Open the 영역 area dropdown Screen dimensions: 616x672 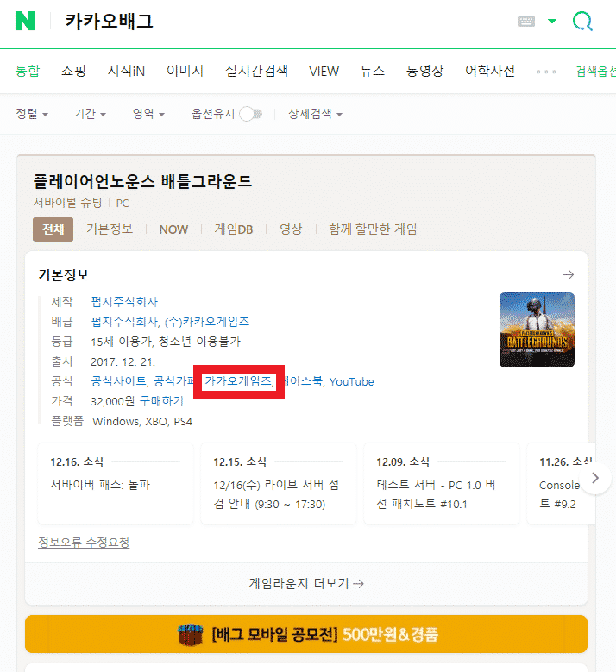[x=148, y=114]
